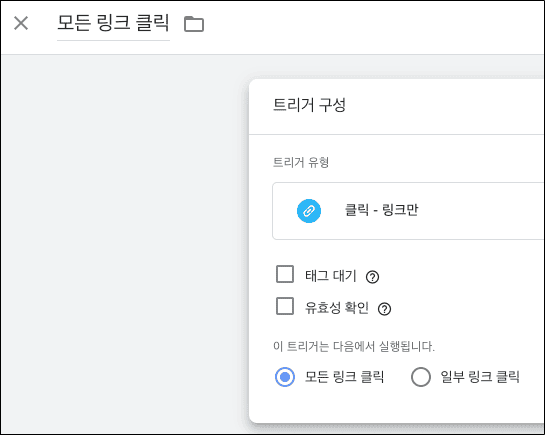Open the help icon next to 태그 대기
This screenshot has width=545, height=435.
click(372, 277)
